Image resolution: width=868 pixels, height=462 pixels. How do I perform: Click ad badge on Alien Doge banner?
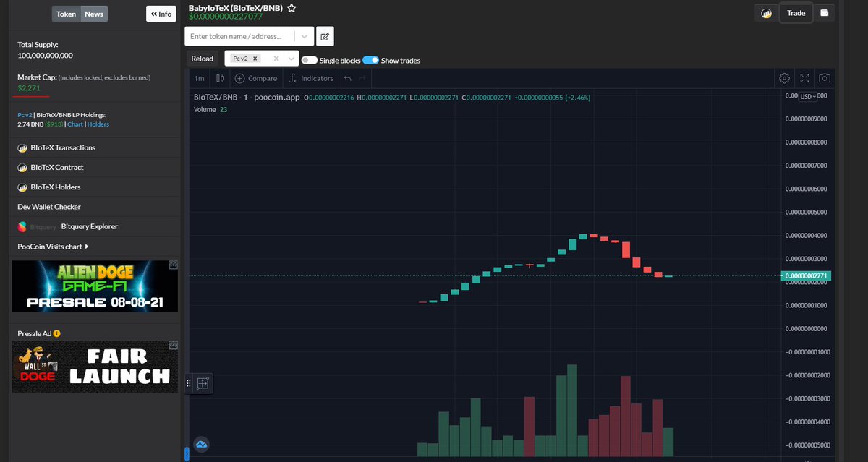point(174,265)
